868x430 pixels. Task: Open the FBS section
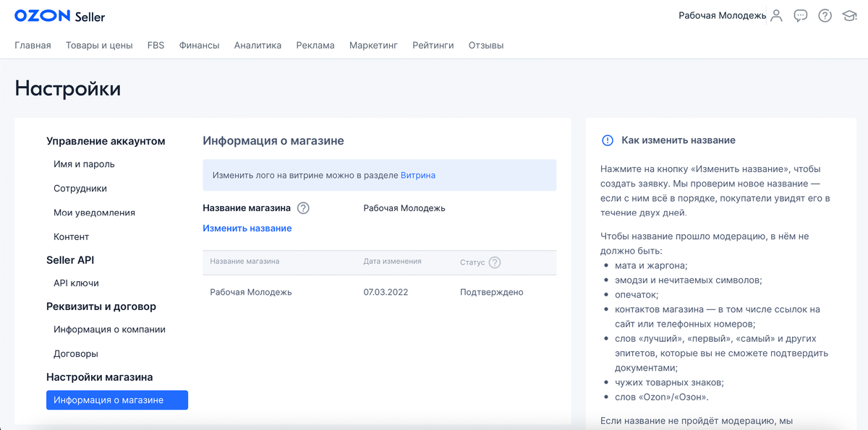click(155, 45)
